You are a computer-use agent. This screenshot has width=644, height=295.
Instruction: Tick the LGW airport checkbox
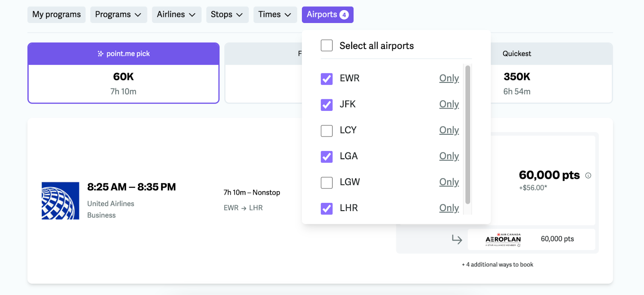(327, 182)
